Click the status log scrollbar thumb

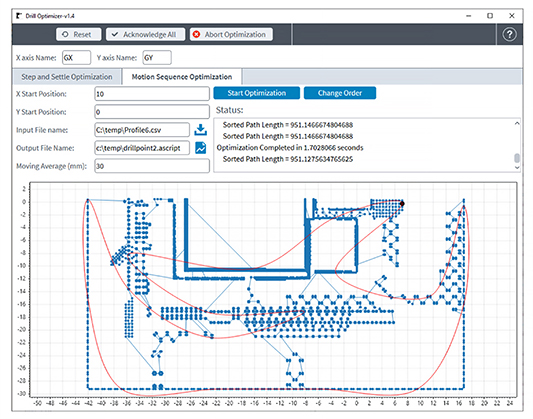(517, 158)
